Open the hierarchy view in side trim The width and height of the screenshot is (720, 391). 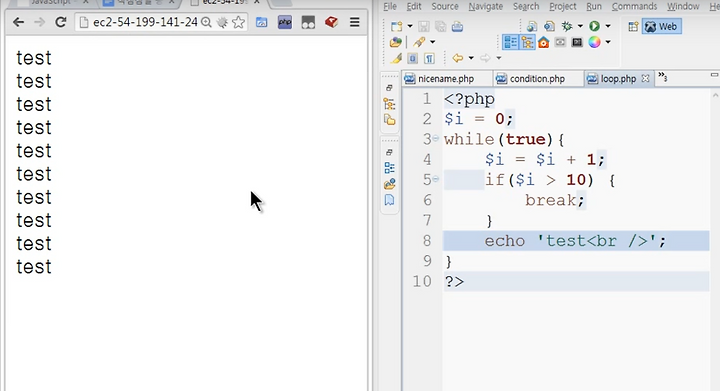(389, 104)
